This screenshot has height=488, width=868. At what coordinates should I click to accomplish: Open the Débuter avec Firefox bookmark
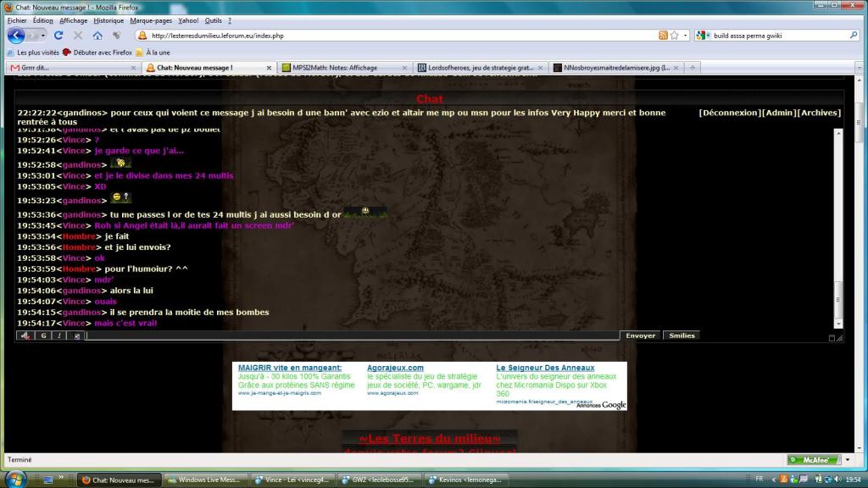pos(97,53)
